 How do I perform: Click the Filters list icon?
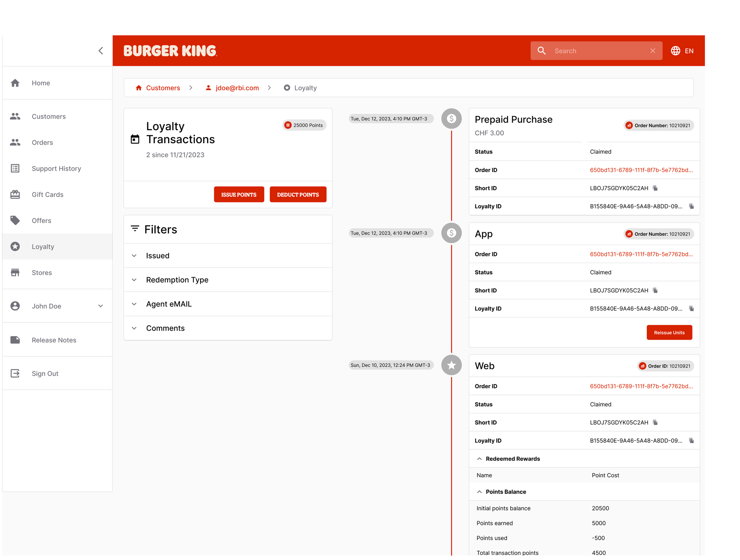[135, 229]
